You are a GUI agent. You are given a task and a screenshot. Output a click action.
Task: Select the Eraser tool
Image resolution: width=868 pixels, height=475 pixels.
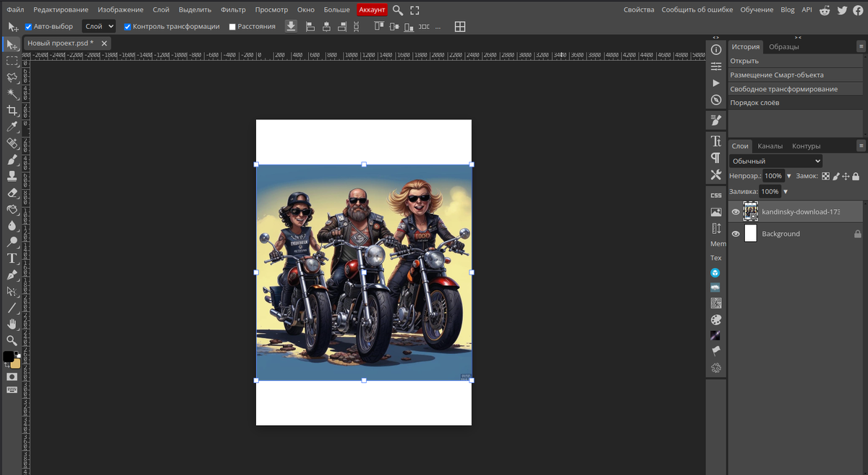(x=12, y=193)
